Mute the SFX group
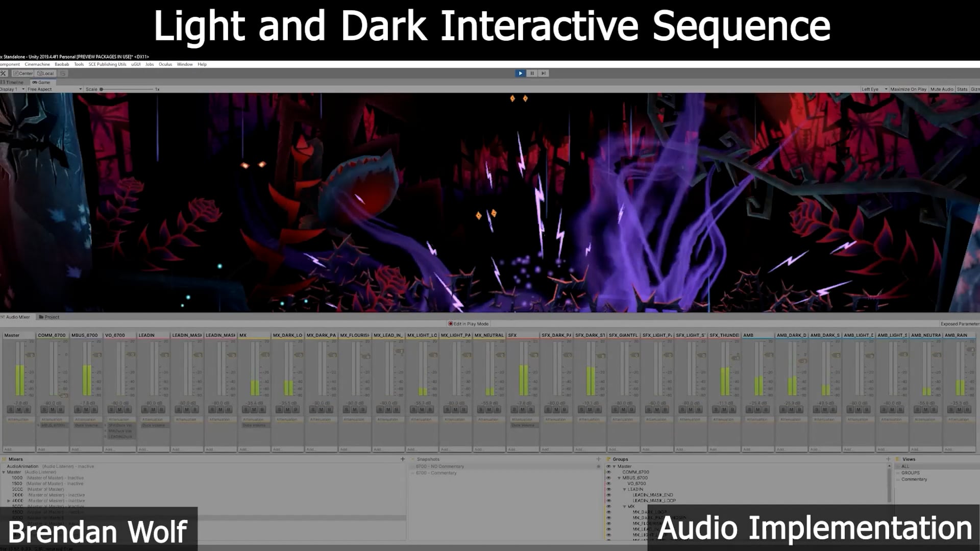Screen dimensions: 980x551 [x=523, y=410]
